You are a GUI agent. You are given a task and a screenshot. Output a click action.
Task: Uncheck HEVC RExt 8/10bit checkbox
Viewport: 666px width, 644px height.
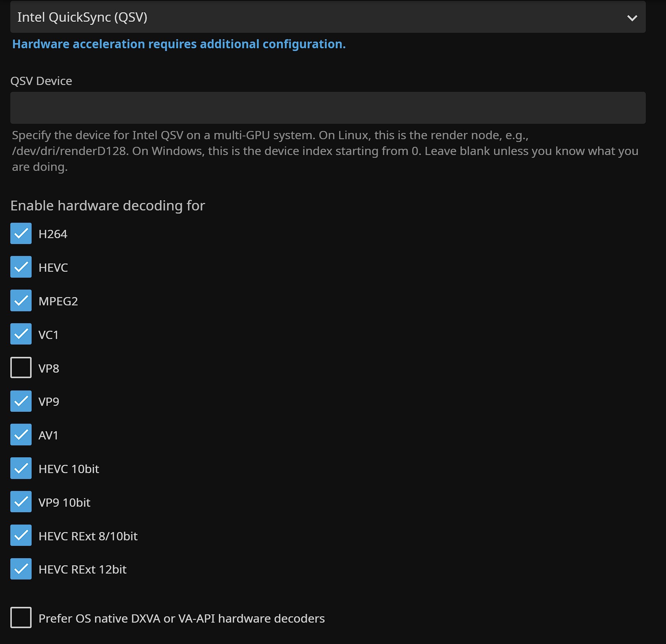tap(21, 536)
